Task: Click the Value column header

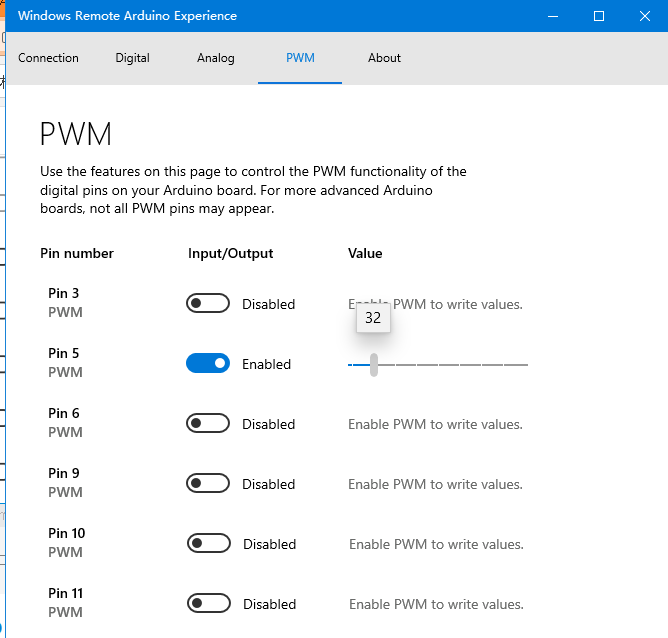Action: click(365, 254)
